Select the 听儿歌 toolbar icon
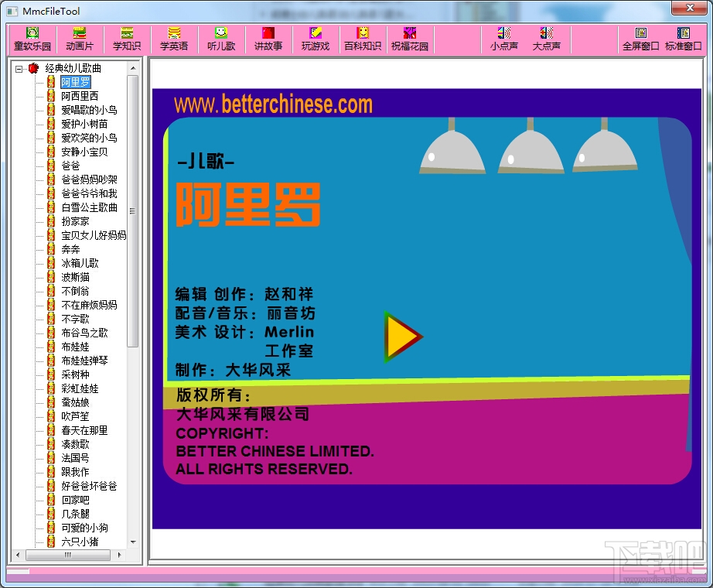Screen dimensions: 713x588 pos(221,39)
